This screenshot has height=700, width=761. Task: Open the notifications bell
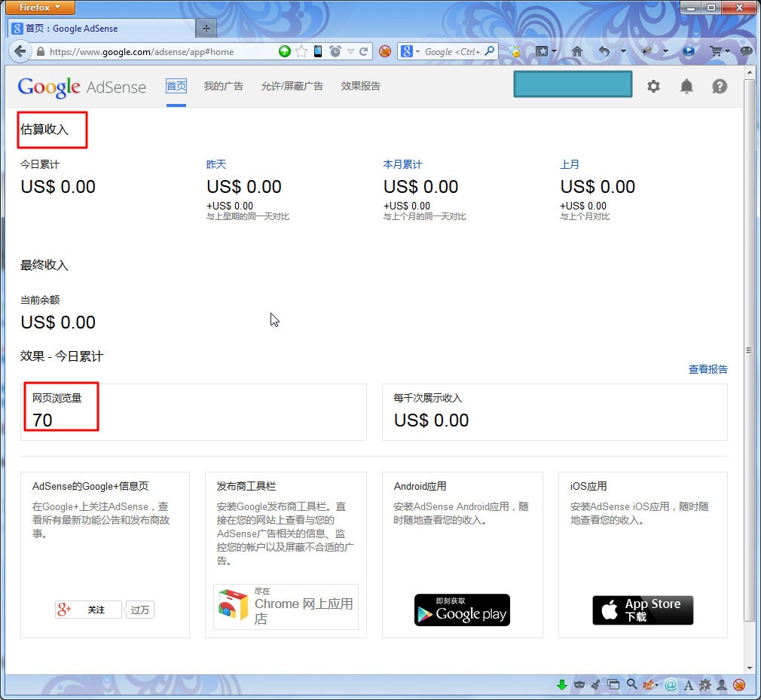coord(686,87)
